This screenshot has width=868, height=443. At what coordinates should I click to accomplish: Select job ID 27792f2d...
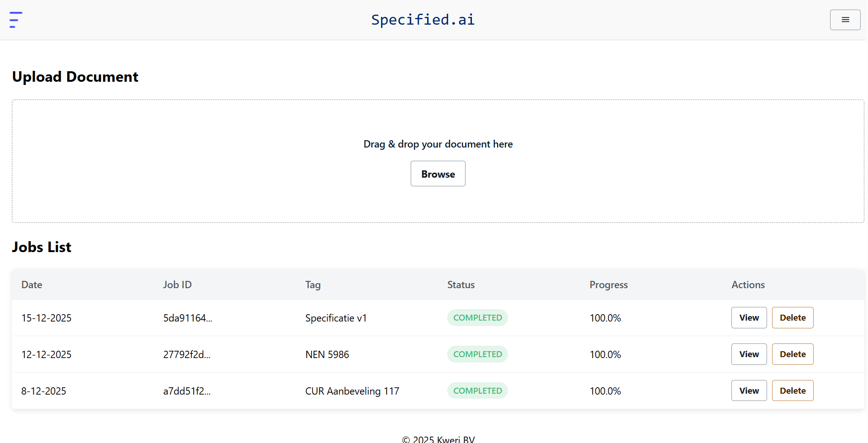click(x=187, y=354)
